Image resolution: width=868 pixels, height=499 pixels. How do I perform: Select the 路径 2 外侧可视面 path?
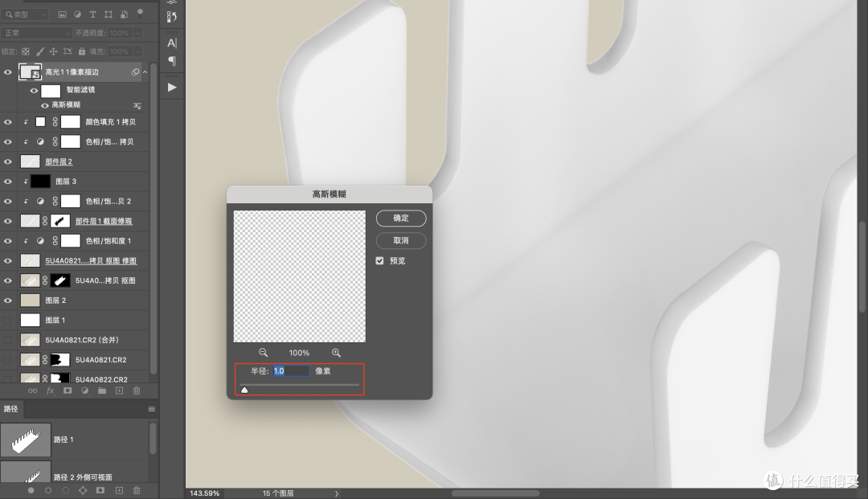[x=75, y=473]
